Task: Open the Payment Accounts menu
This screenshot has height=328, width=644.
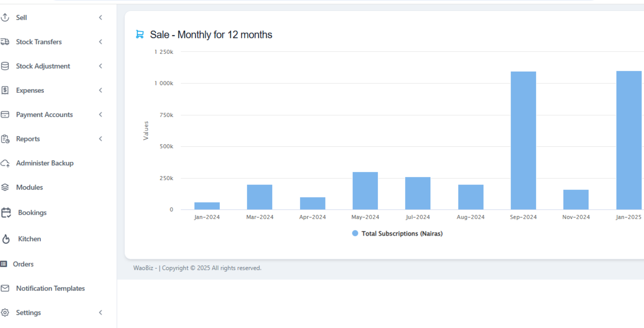Action: [x=44, y=115]
